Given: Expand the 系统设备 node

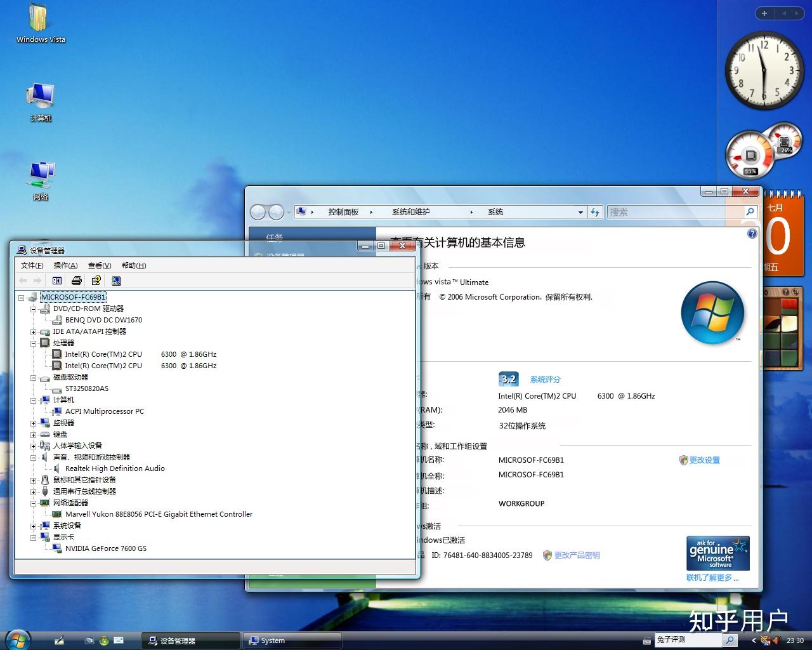Looking at the screenshot, I should 34,526.
